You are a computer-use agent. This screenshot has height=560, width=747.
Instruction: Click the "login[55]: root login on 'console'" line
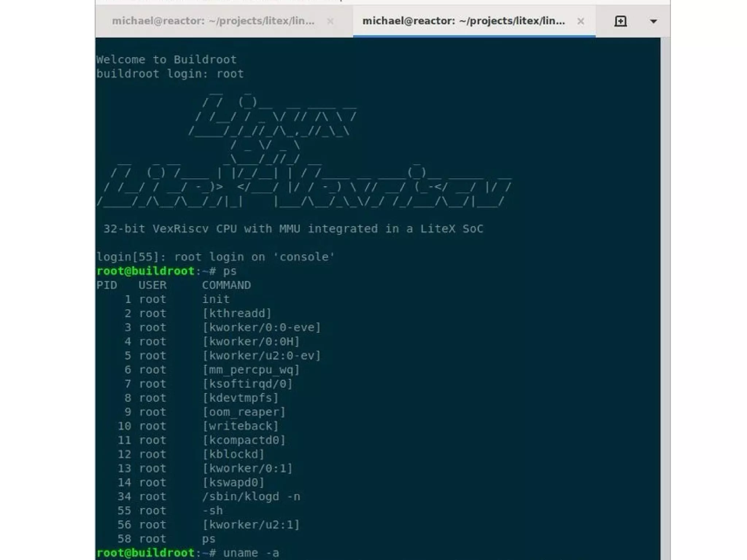pos(216,257)
